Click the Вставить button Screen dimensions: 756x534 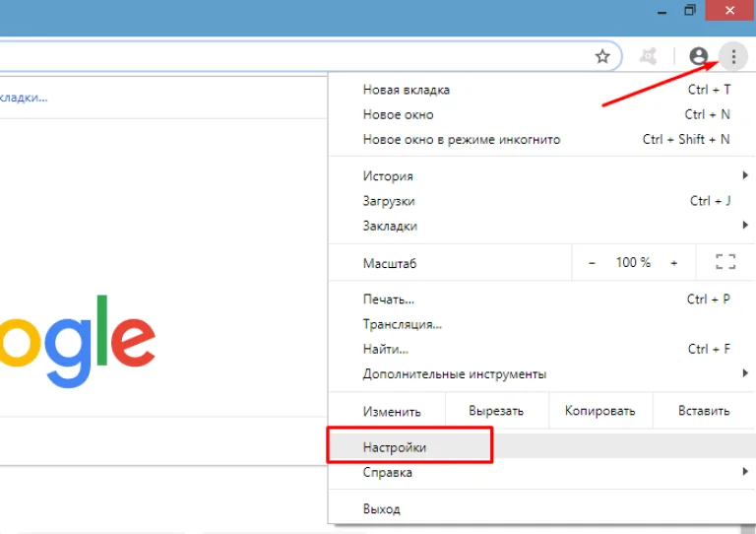pos(704,411)
